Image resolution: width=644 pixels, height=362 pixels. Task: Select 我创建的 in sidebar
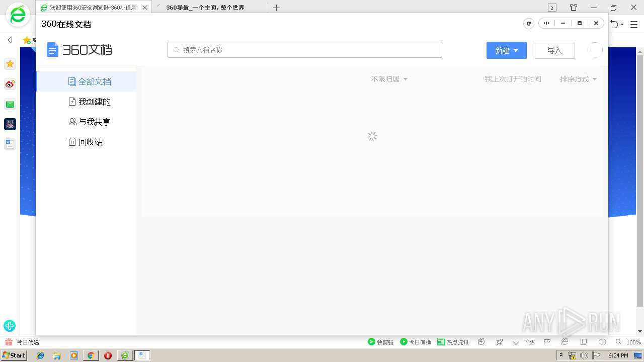click(86, 102)
